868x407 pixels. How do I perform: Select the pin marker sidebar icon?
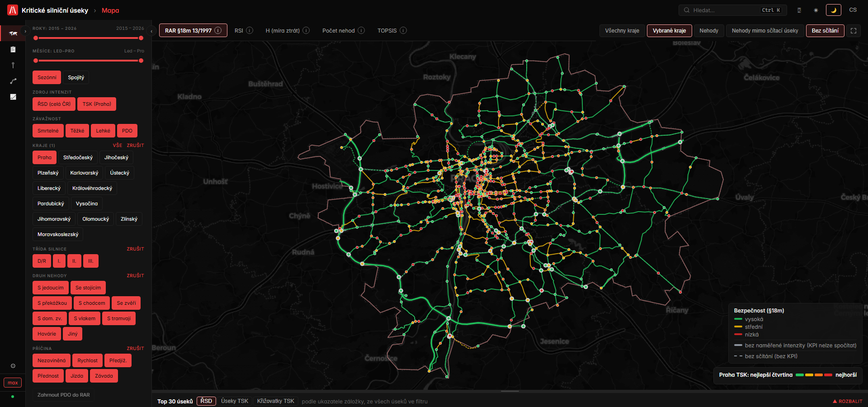click(x=13, y=65)
